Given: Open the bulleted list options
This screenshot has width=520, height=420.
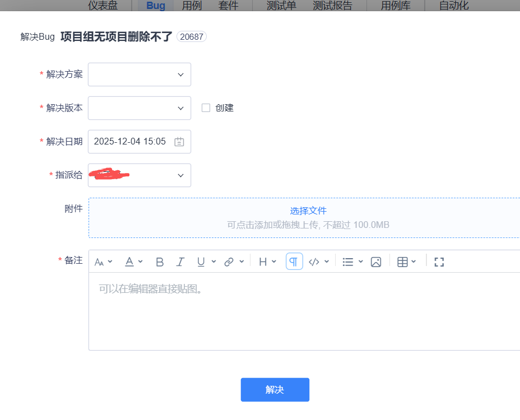Looking at the screenshot, I should coord(348,262).
